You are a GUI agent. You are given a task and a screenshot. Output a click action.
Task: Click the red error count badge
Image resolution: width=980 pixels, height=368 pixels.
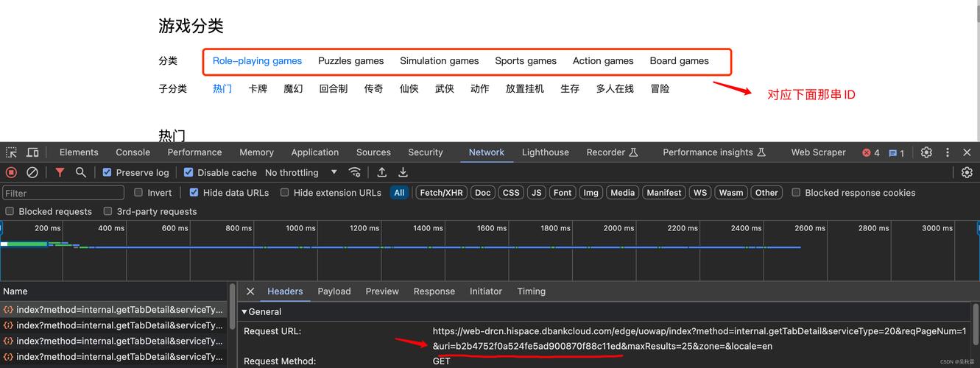click(x=871, y=153)
